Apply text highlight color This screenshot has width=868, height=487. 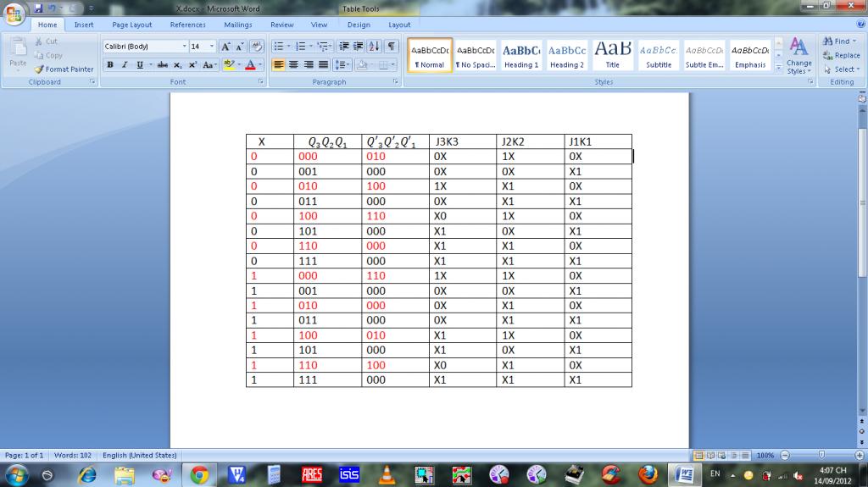229,64
